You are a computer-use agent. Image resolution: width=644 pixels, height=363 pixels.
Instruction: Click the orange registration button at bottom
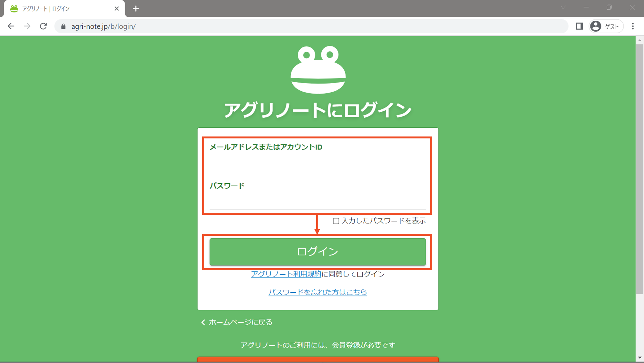pyautogui.click(x=318, y=359)
